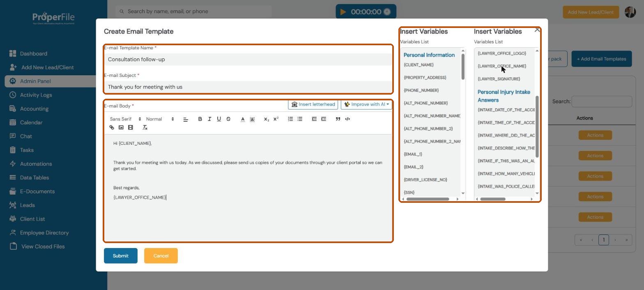644x290 pixels.
Task: Open the text background highlight picker
Action: coord(252,119)
